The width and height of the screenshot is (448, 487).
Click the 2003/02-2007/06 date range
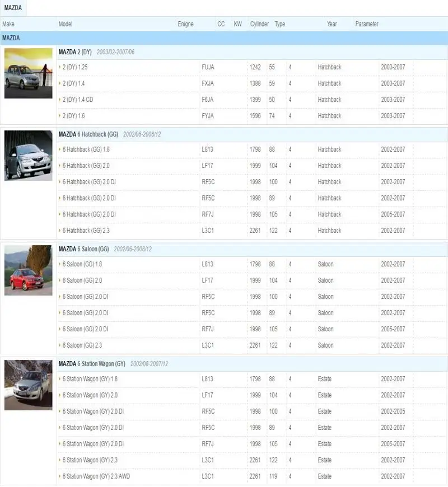[x=115, y=52]
